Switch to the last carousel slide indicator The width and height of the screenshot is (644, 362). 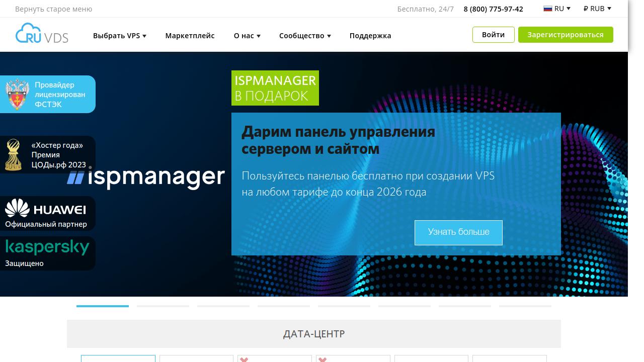point(525,306)
